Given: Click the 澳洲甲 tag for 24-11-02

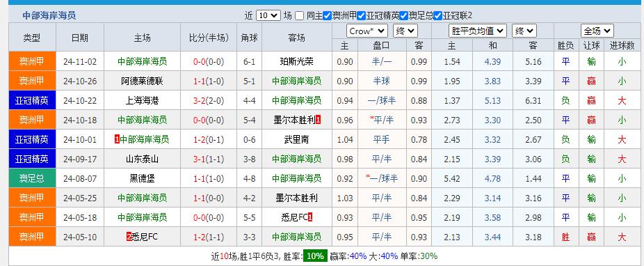Looking at the screenshot, I should (x=32, y=62).
